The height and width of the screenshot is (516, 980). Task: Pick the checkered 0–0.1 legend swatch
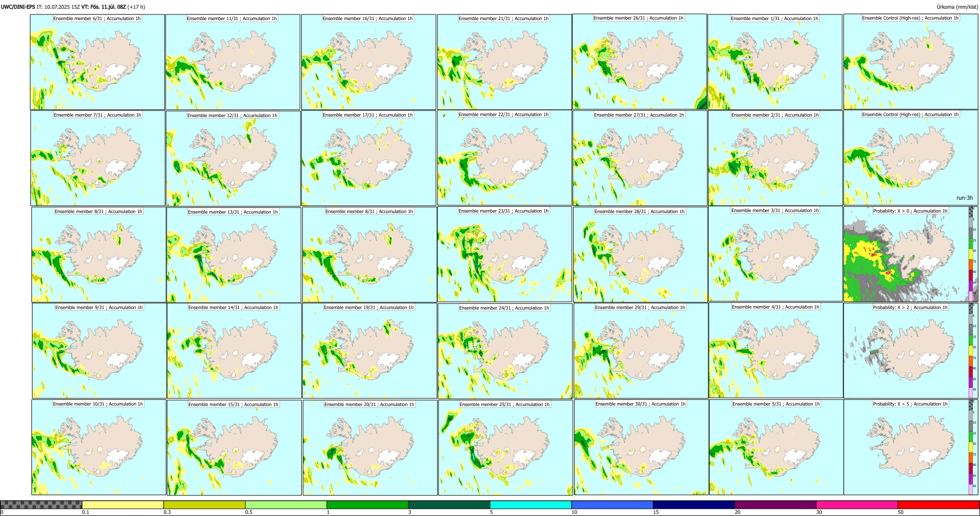(41, 505)
